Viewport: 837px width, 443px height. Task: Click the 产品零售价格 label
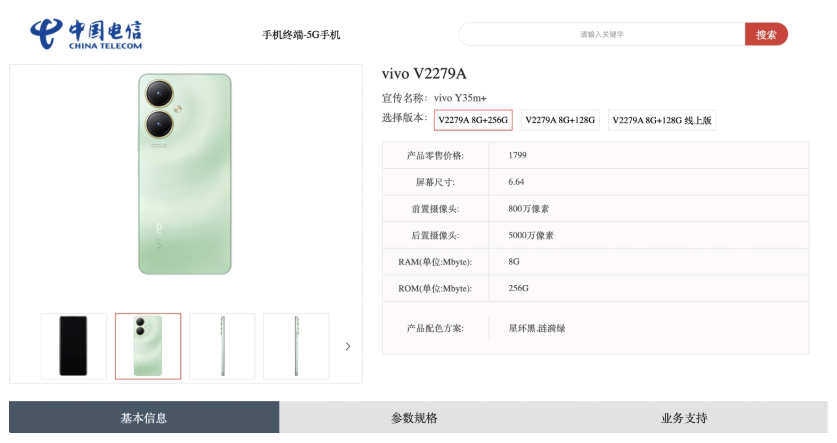coord(435,155)
